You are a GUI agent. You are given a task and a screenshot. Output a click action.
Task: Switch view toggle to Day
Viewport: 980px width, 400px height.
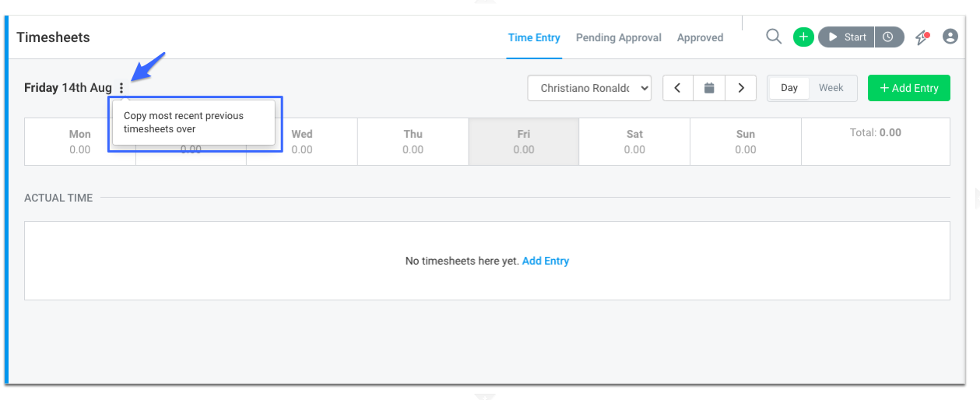pos(789,88)
